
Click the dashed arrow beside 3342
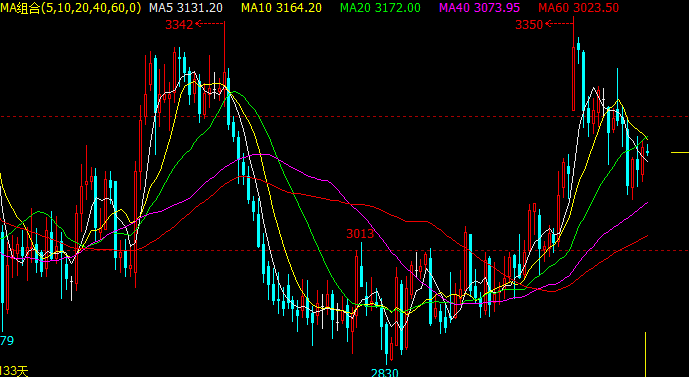[x=209, y=24]
